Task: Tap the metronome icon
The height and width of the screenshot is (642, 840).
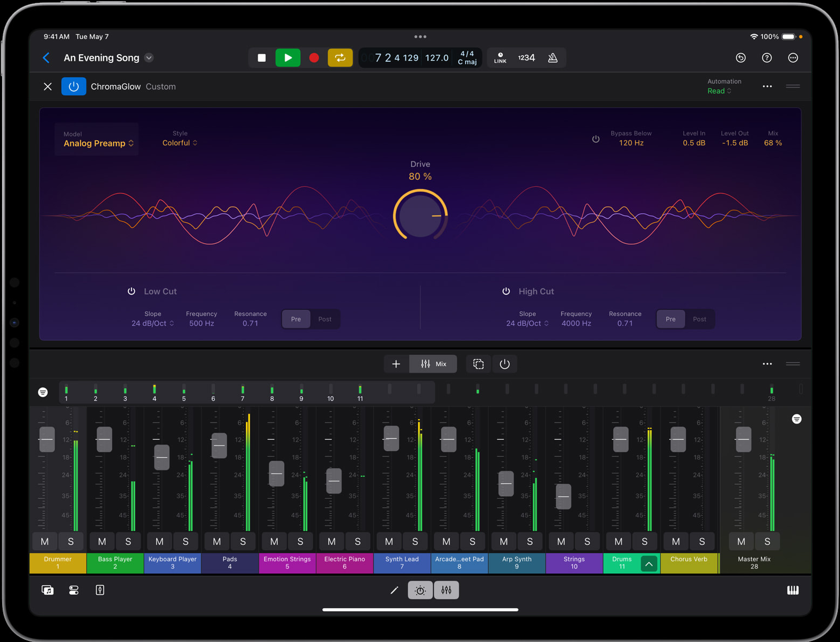Action: (552, 57)
